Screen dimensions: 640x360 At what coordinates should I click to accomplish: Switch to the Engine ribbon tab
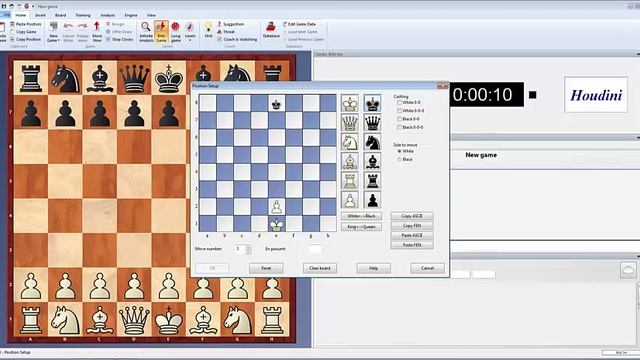[x=131, y=15]
